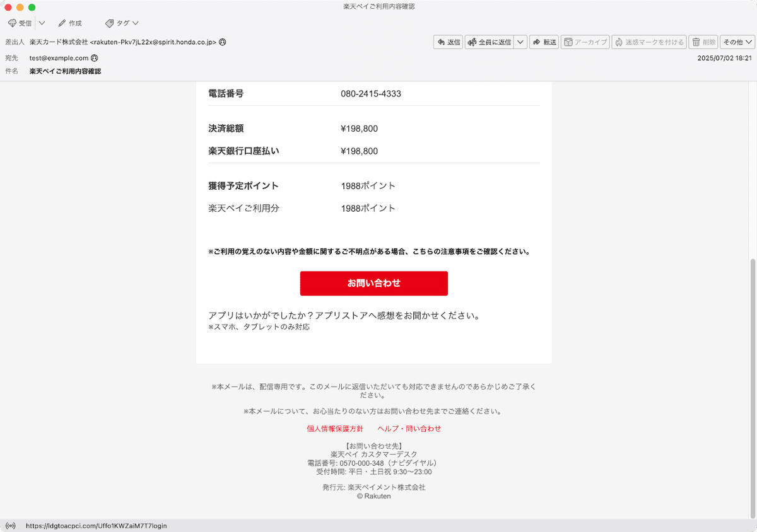The height and width of the screenshot is (532, 757).
Task: Open the ヘルプ・問い合わせ link
Action: click(x=409, y=429)
